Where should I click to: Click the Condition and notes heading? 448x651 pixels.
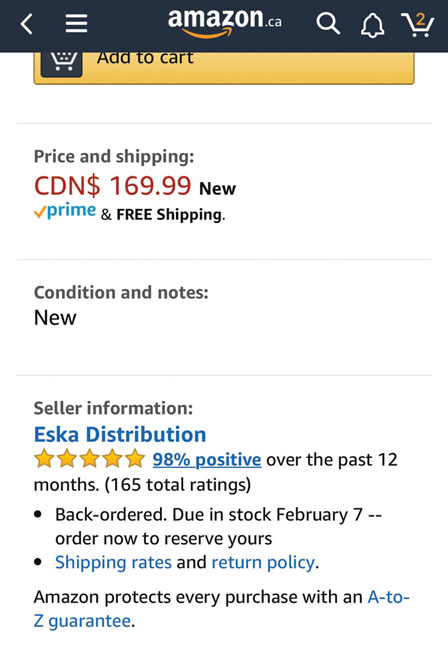pos(121,292)
